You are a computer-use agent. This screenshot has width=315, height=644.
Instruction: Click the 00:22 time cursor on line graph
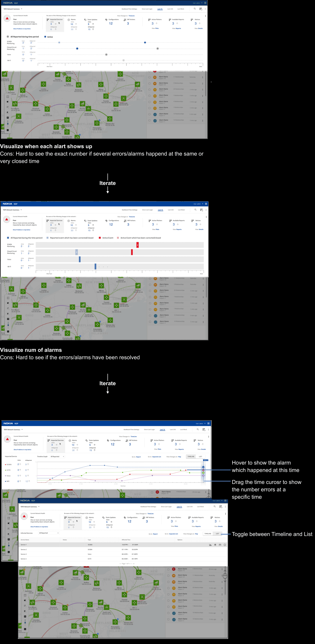click(x=206, y=460)
